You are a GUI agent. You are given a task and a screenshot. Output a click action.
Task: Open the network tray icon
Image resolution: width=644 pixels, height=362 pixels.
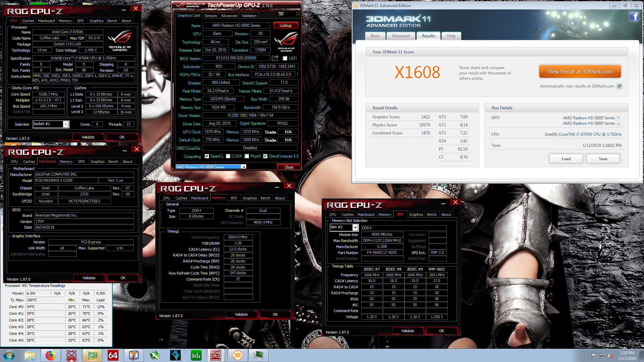(x=602, y=356)
